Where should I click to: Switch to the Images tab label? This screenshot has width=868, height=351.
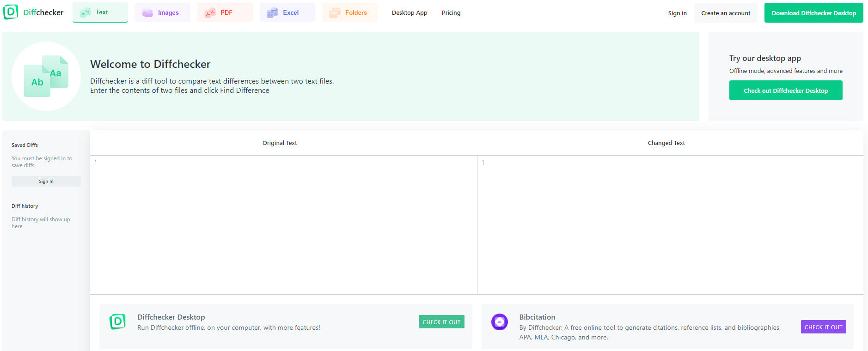[x=168, y=13]
